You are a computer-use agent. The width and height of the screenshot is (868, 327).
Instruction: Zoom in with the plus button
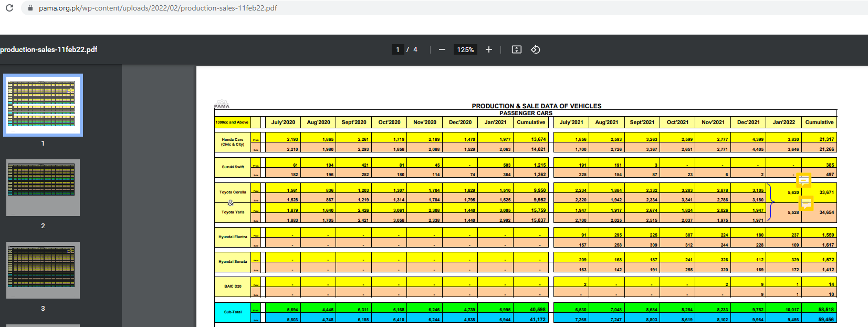point(489,49)
